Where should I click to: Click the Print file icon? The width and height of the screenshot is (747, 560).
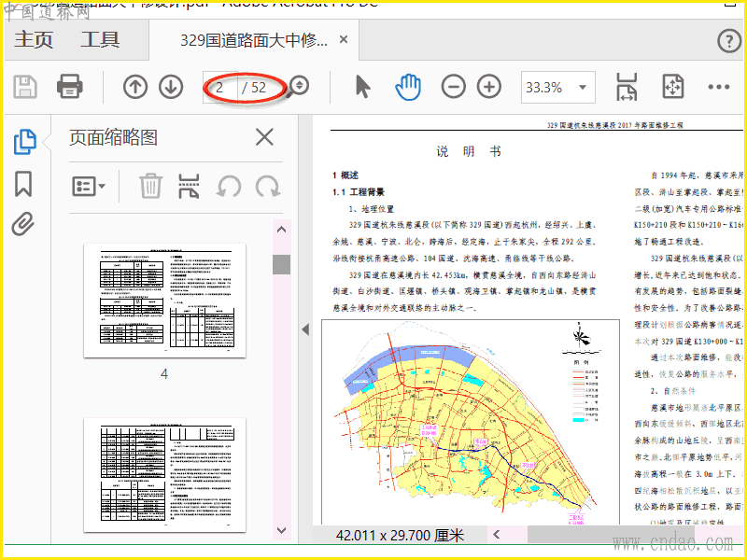(x=70, y=88)
